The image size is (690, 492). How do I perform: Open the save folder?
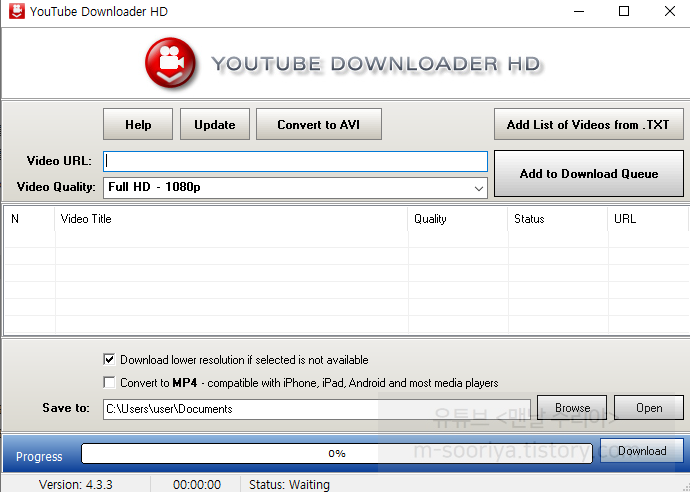point(649,408)
